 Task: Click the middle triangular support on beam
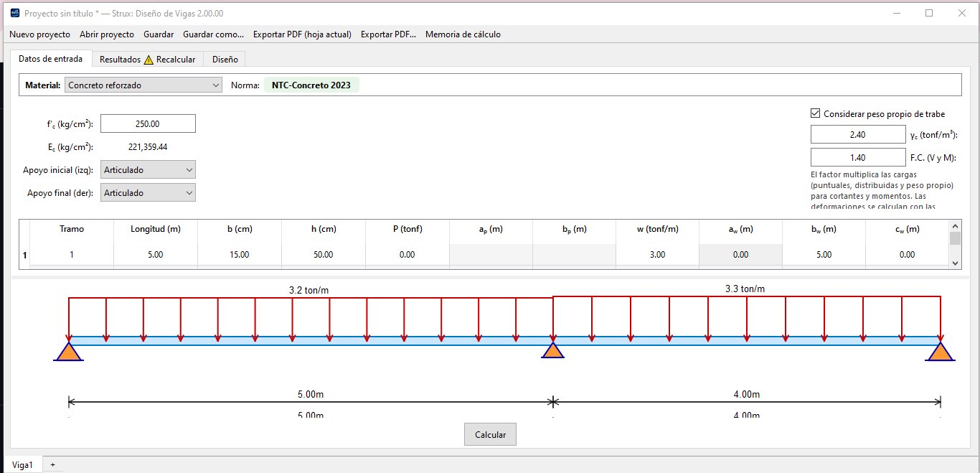tap(552, 350)
